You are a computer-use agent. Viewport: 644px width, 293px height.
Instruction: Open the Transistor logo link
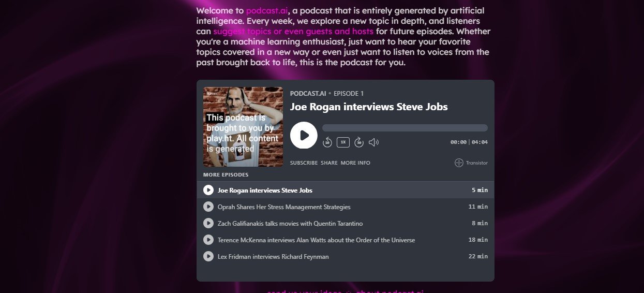[x=471, y=163]
